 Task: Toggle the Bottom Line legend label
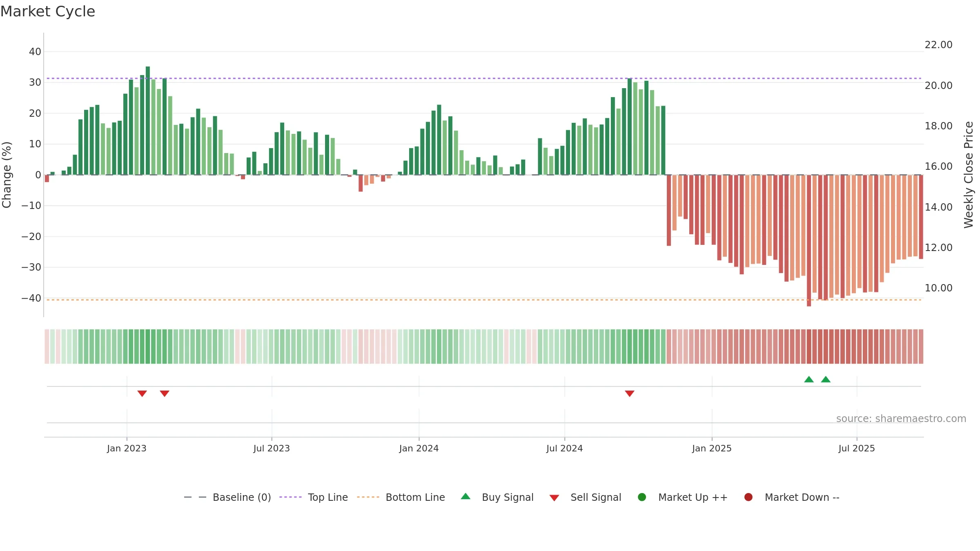pos(415,497)
